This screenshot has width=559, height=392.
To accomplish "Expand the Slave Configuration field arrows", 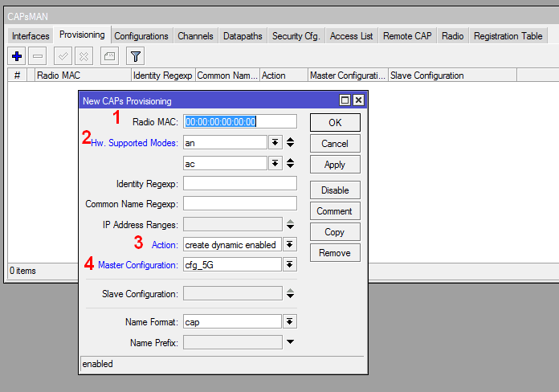I will click(x=290, y=293).
